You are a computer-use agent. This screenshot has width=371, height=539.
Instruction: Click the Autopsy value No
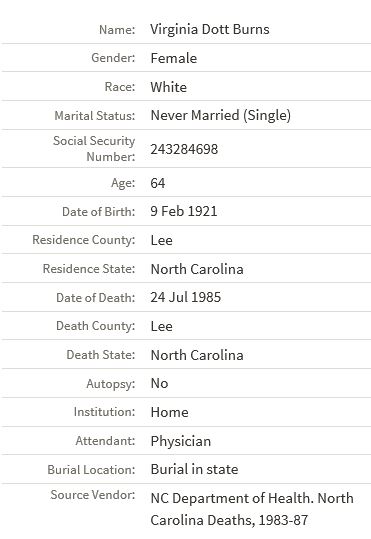(x=159, y=383)
